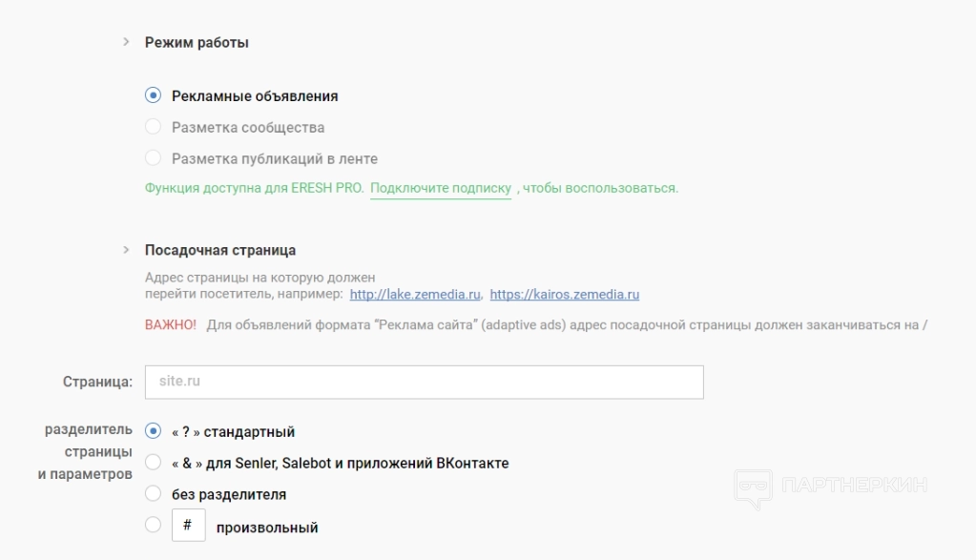976x560 pixels.
Task: Select Разметка публикаций в ленте radio button
Action: click(153, 158)
